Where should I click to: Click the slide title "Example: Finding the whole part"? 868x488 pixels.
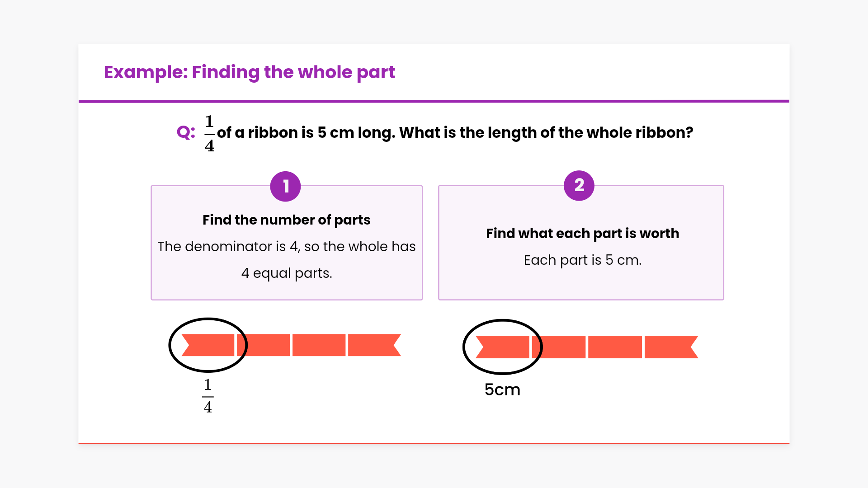point(249,72)
